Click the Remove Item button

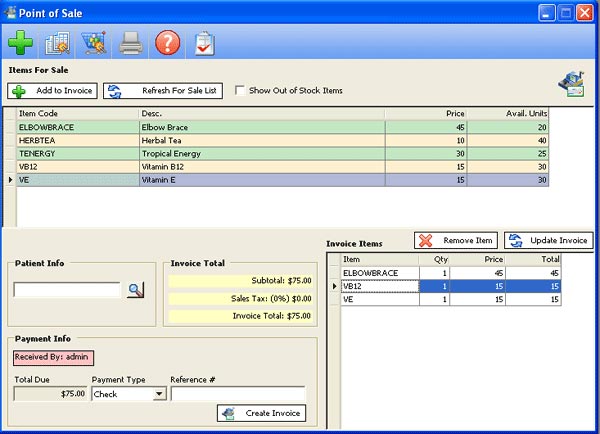pos(456,241)
